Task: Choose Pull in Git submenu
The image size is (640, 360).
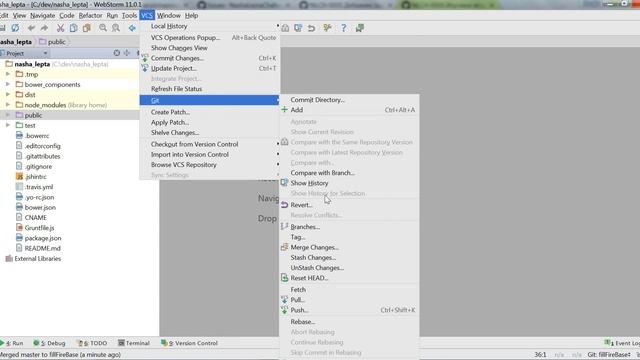Action: click(x=349, y=300)
